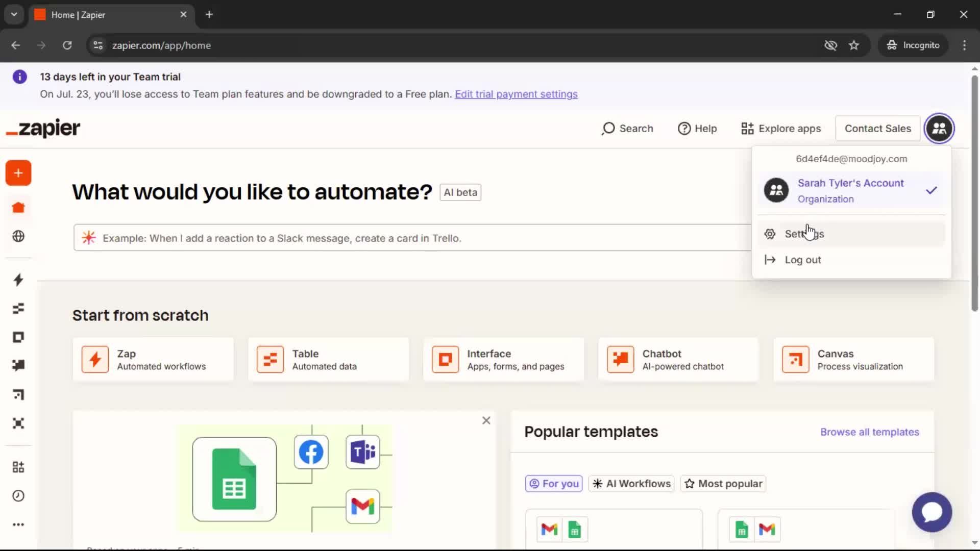Create an Interface from scratch card
This screenshot has height=551, width=980.
(x=503, y=360)
